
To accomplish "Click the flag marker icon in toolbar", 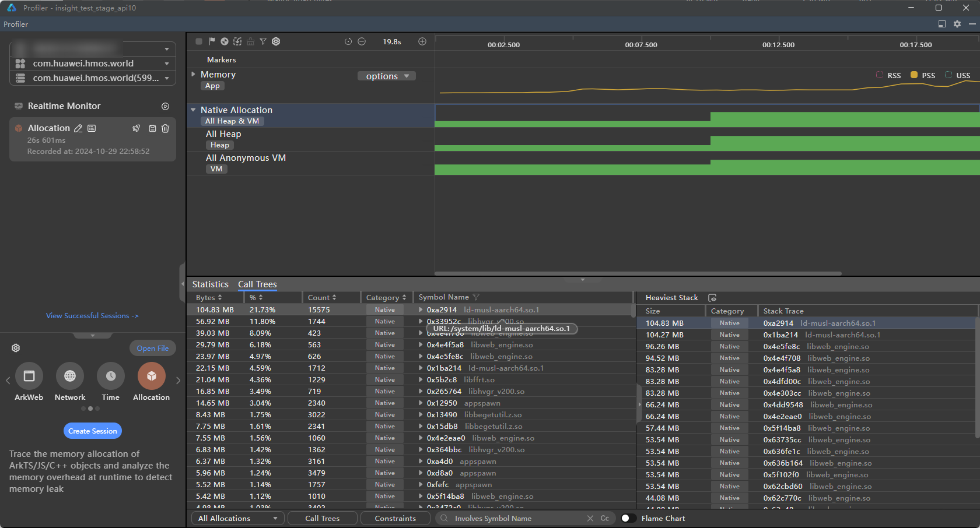I will 212,41.
